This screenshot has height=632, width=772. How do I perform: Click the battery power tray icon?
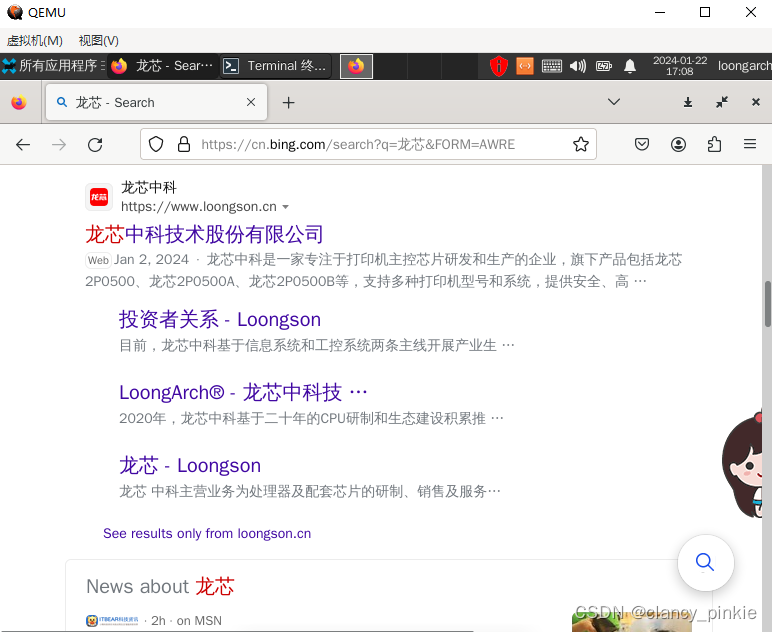(604, 66)
